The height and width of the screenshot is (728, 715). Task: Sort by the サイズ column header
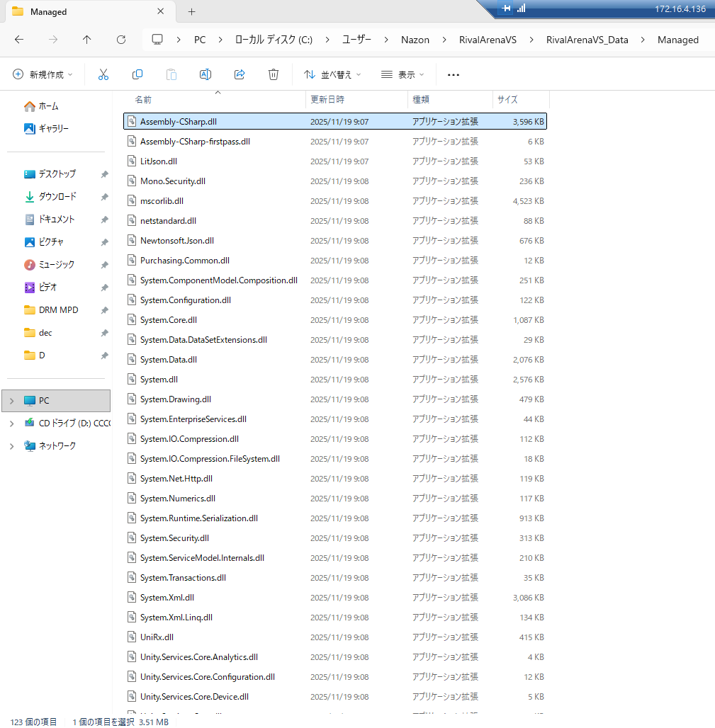point(507,100)
